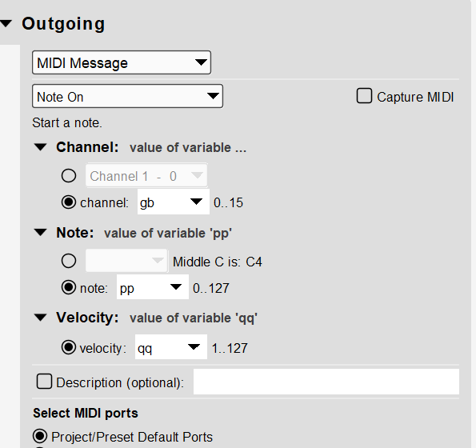476x448 pixels.
Task: Open the qq velocity variable dropdown
Action: [x=171, y=347]
